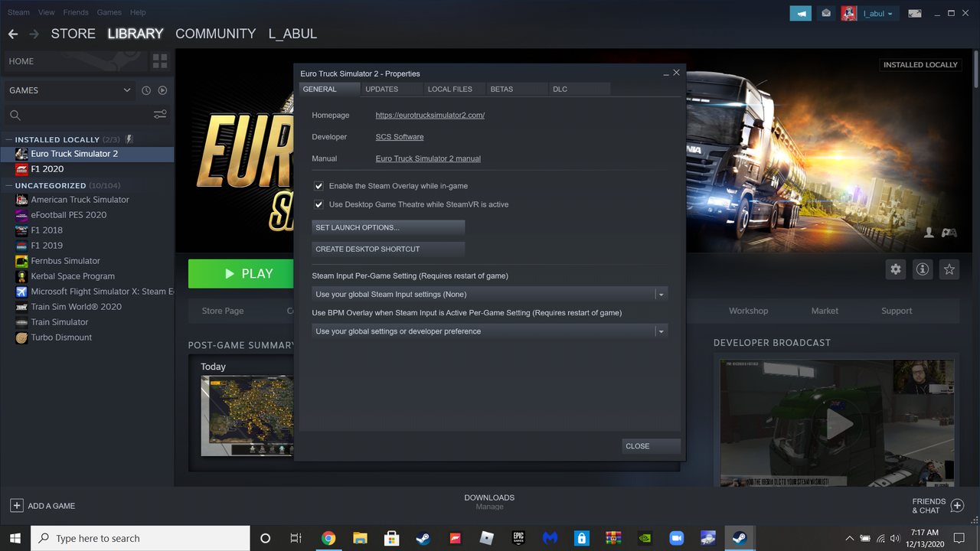Open Zoom from taskbar
The image size is (980, 551).
(x=676, y=538)
